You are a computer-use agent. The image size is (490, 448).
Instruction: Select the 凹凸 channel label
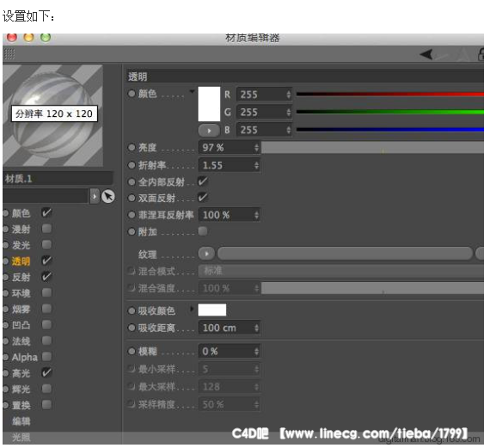[21, 325]
